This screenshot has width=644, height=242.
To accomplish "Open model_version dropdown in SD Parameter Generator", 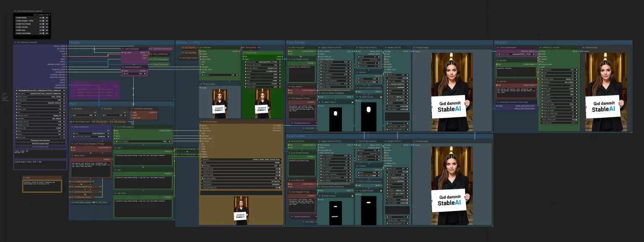I will coord(40,97).
